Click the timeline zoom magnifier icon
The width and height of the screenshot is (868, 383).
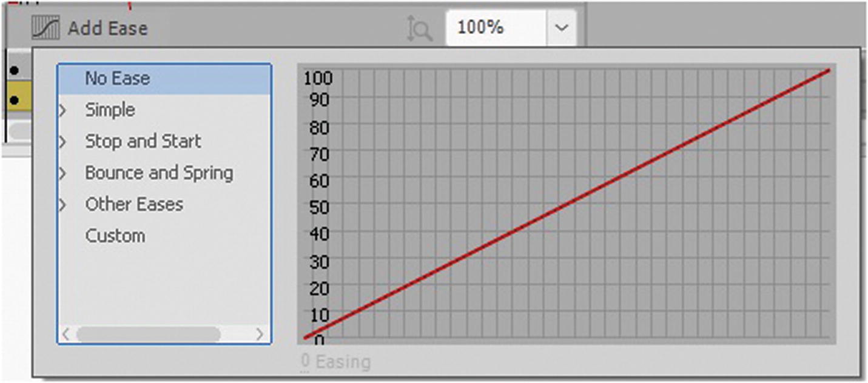[x=420, y=28]
